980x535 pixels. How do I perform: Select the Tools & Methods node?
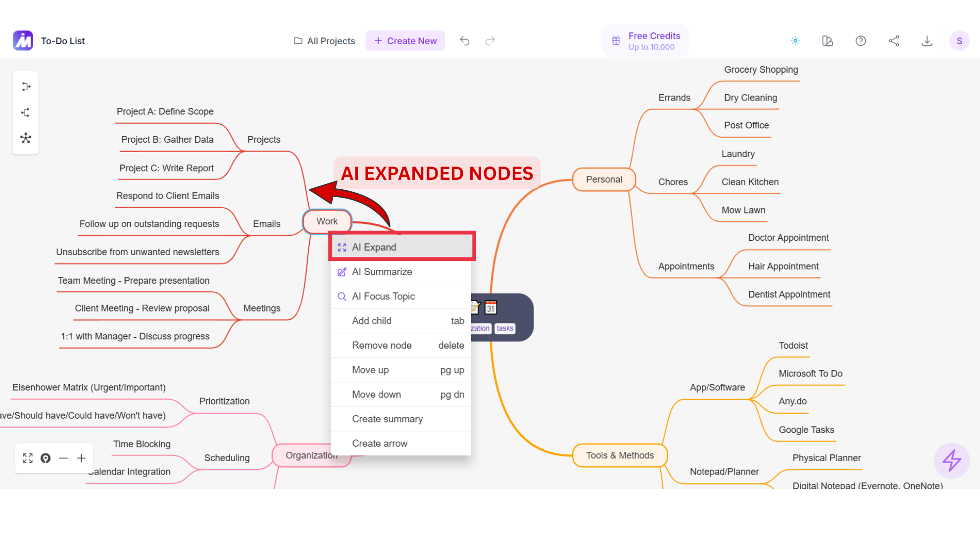[620, 455]
